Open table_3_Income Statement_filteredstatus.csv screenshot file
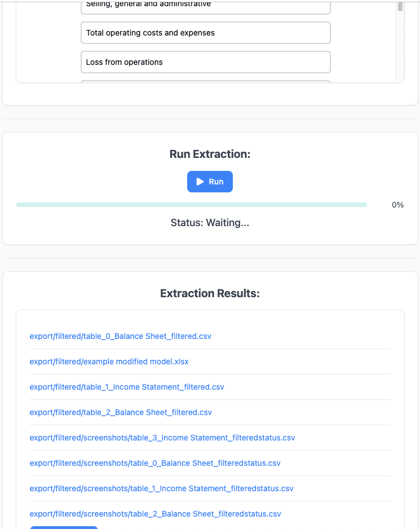 162,438
